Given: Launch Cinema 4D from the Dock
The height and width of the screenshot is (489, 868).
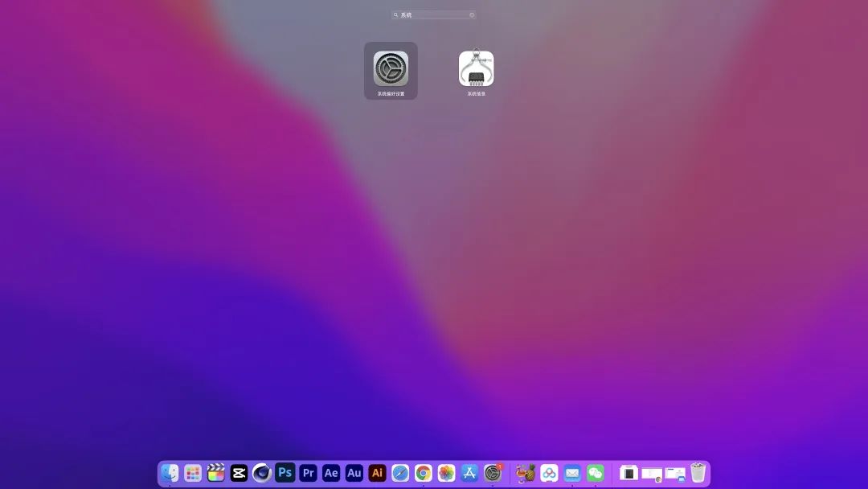Looking at the screenshot, I should tap(261, 473).
